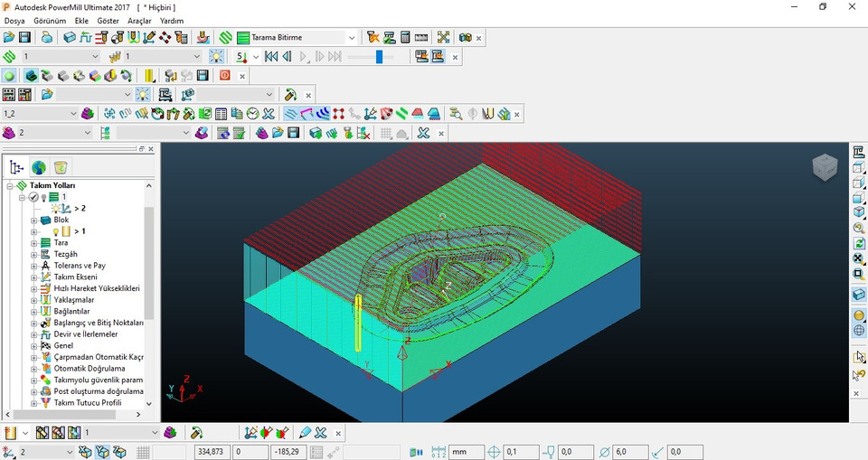Image resolution: width=868 pixels, height=460 pixels.
Task: Click the X coordinate field showing 334,873
Action: (212, 452)
